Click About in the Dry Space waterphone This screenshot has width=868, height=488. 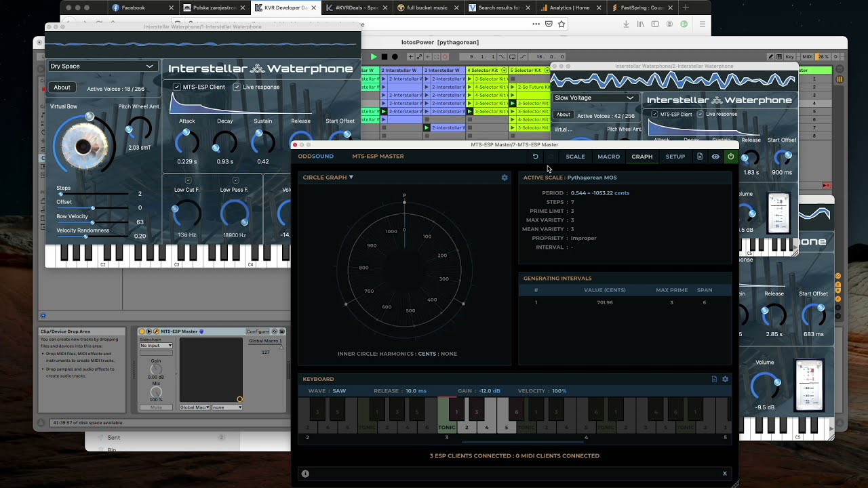62,87
